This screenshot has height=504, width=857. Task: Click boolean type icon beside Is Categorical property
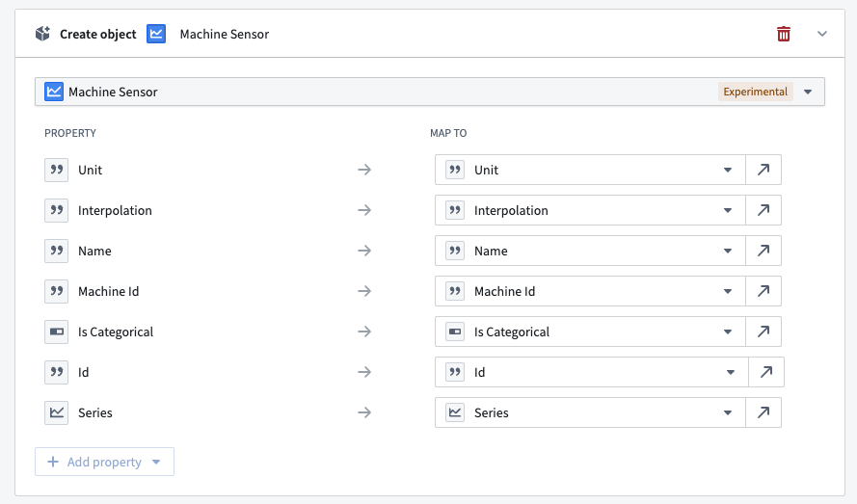56,332
